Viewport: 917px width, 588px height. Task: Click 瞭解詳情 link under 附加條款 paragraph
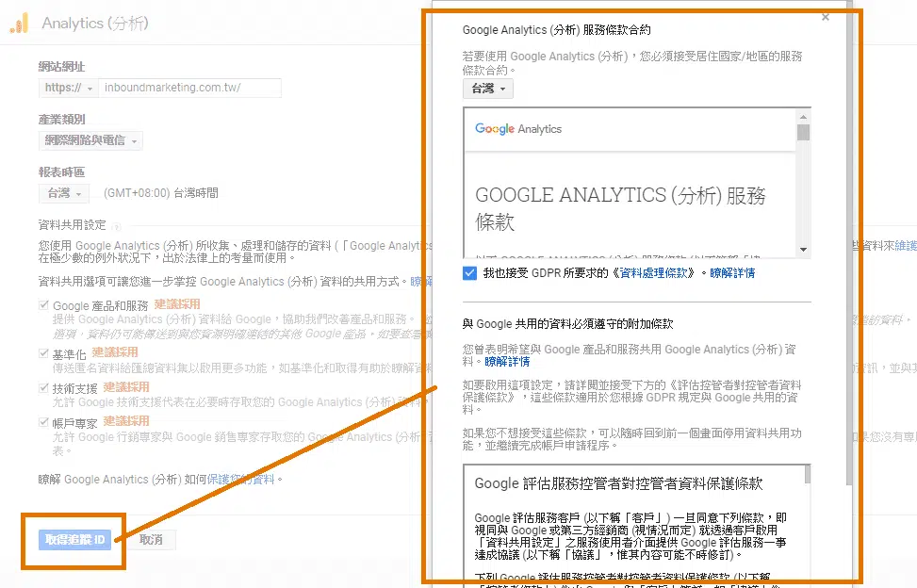point(507,362)
